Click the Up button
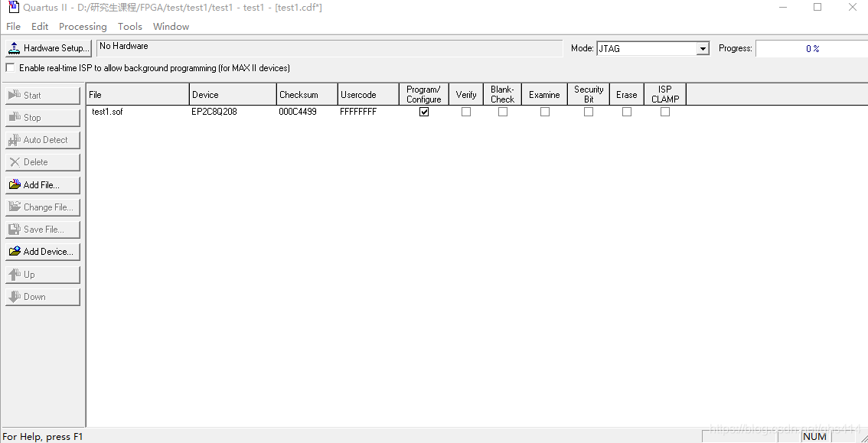Viewport: 868px width, 443px height. (43, 275)
